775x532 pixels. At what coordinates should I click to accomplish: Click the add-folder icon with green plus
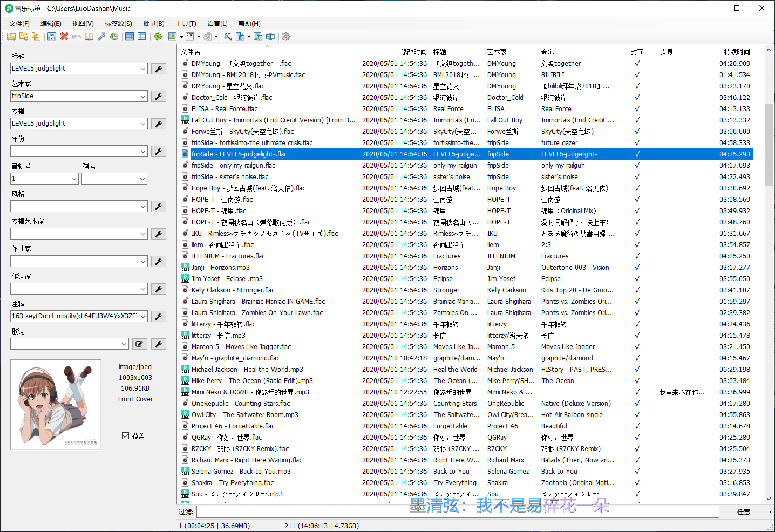pyautogui.click(x=24, y=37)
